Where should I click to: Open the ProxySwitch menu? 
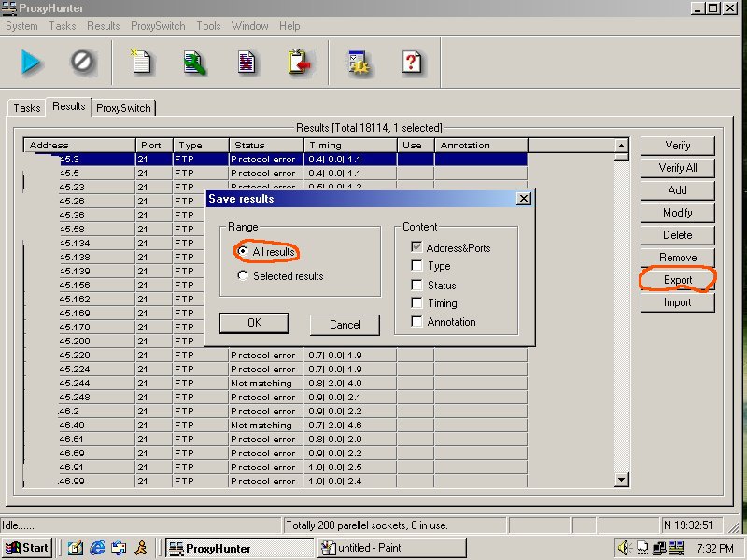[x=158, y=26]
